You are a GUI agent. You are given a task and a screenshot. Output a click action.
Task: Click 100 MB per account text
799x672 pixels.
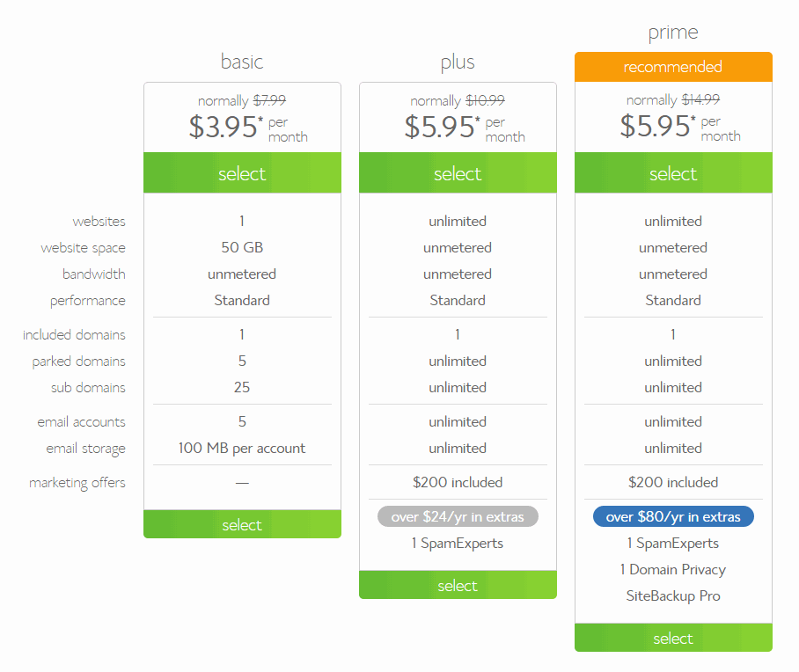tap(242, 449)
